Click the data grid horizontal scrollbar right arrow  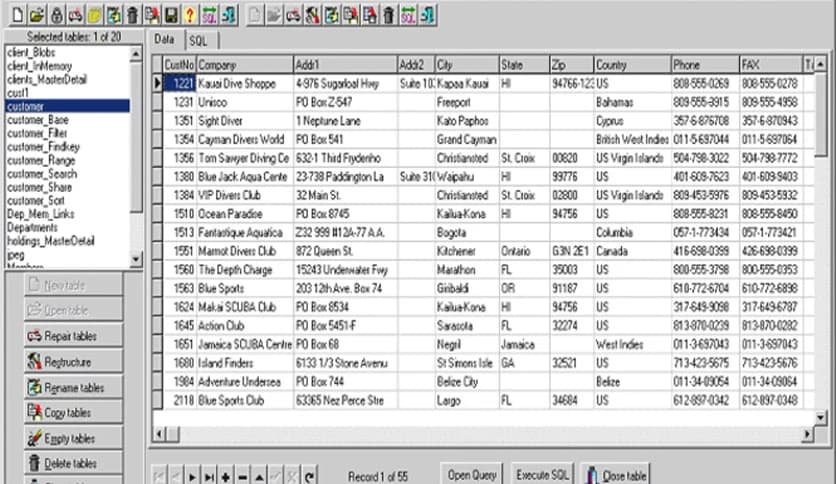tap(808, 434)
